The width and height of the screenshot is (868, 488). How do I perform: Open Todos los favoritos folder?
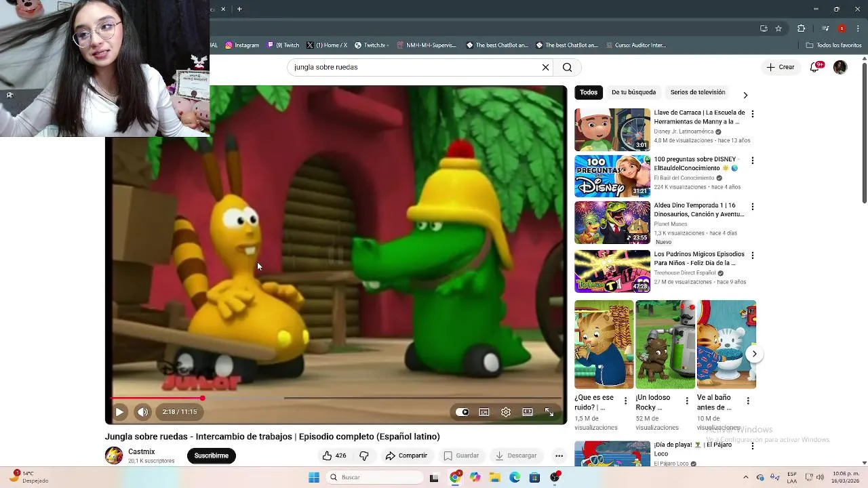pos(834,45)
